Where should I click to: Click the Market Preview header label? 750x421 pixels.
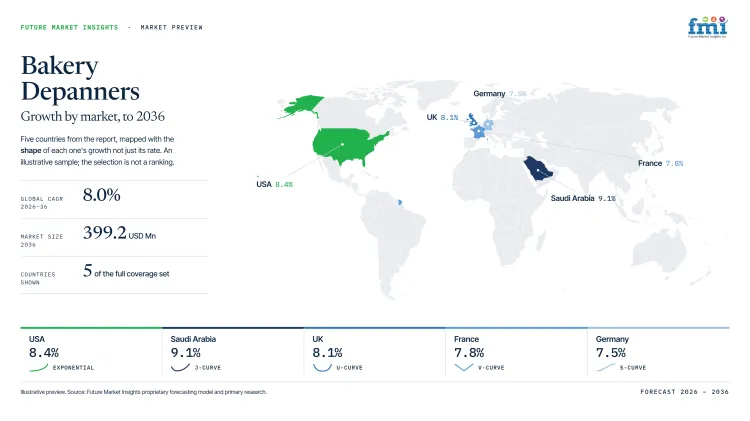point(171,27)
